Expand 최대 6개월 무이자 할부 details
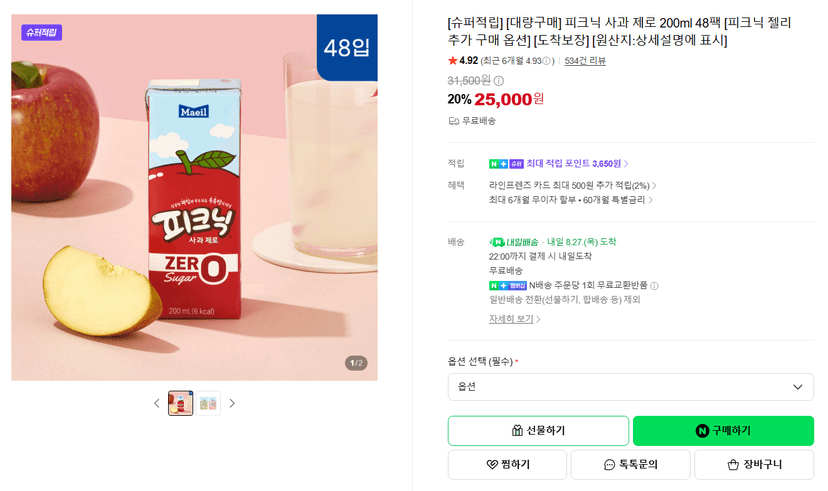 571,200
